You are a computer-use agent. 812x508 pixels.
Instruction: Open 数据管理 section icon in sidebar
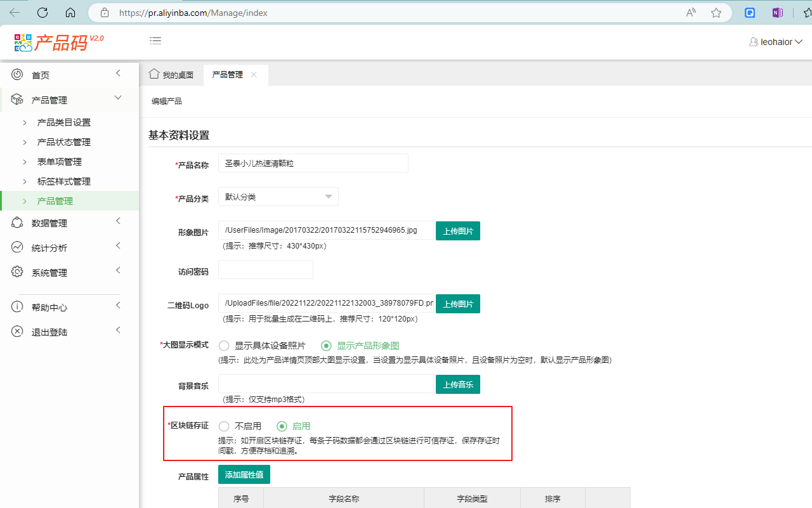(x=17, y=221)
